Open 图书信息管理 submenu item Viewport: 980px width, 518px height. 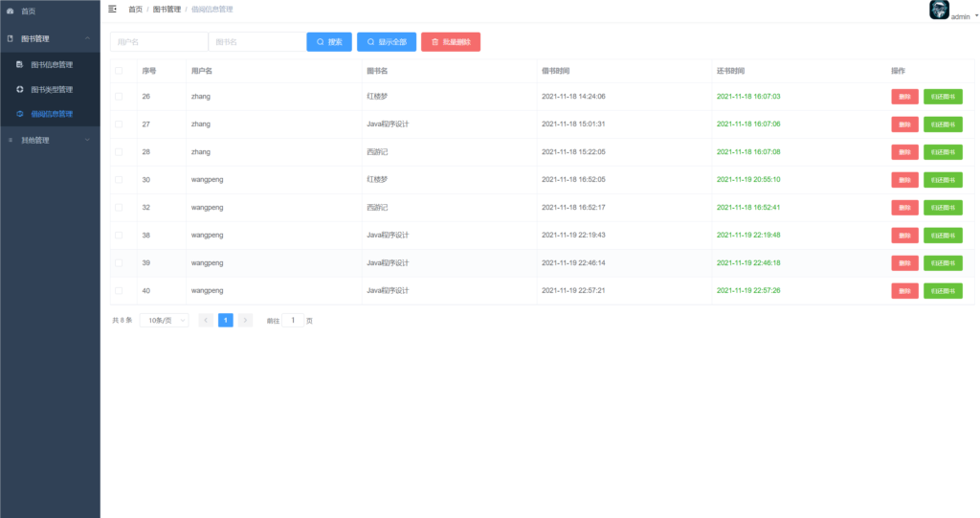point(50,64)
